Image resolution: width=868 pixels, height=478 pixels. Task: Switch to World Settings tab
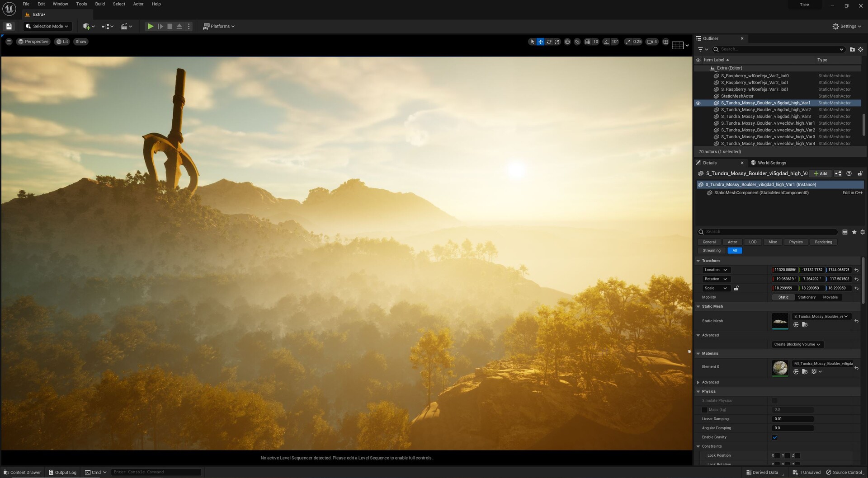[x=769, y=163]
